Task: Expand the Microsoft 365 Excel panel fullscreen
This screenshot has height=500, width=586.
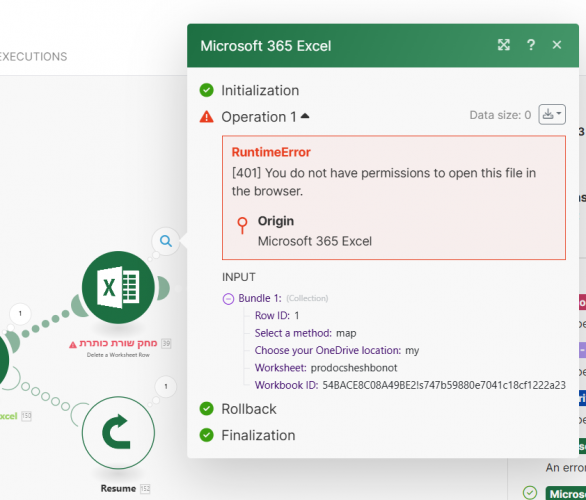Action: (503, 45)
